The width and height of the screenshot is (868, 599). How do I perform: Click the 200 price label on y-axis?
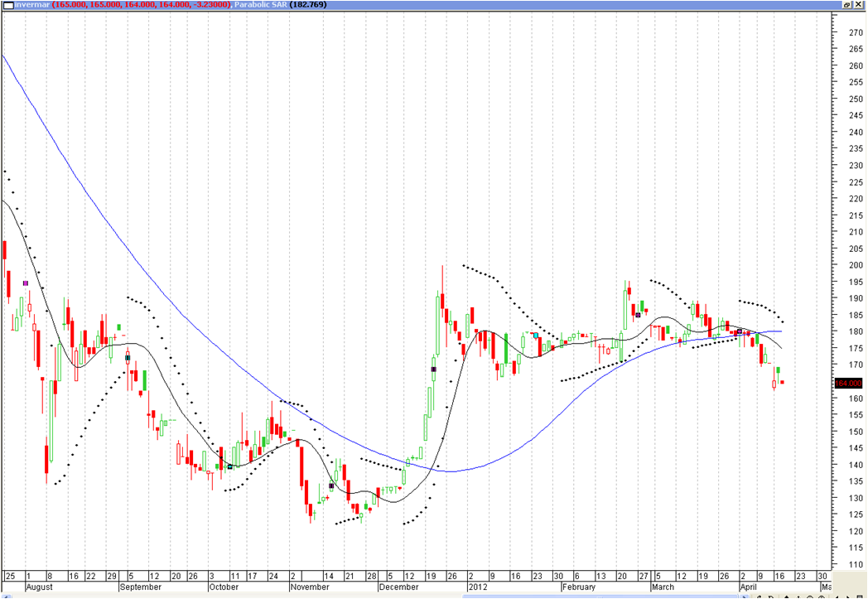pos(856,265)
